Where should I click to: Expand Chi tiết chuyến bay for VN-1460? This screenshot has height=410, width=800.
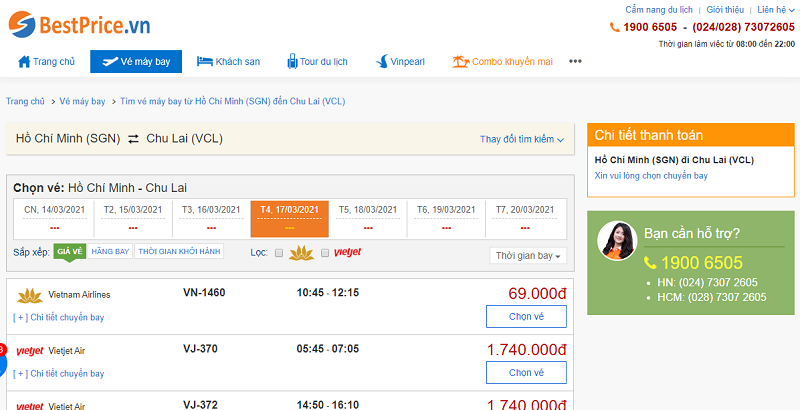coord(58,317)
